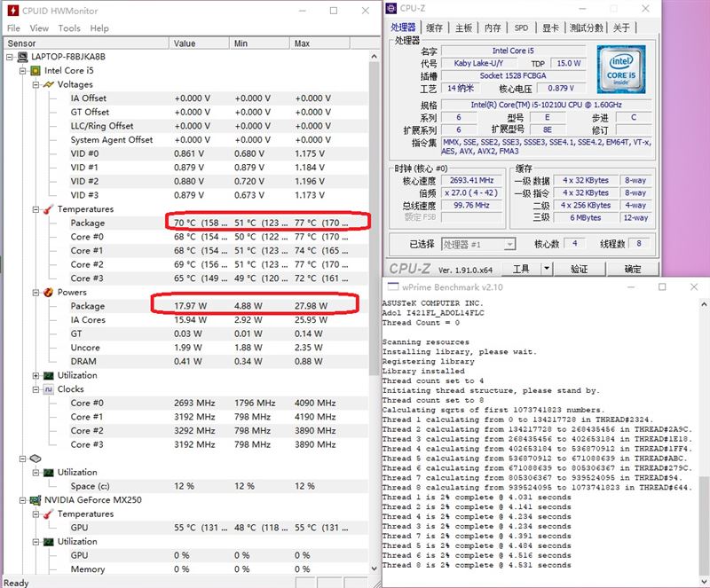The height and width of the screenshot is (588, 710).
Task: Click the CPU-Z chip icon in title bar
Action: coord(390,8)
